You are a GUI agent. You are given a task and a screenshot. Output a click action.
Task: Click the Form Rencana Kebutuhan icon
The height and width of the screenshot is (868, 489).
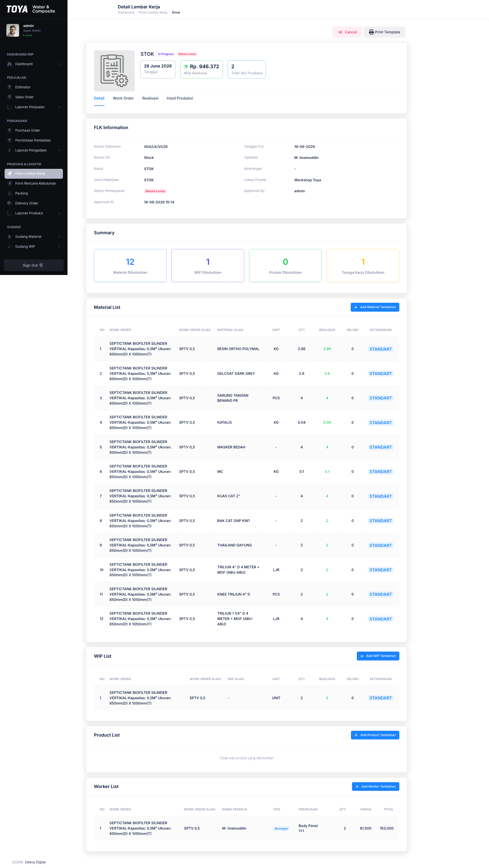[x=9, y=184]
